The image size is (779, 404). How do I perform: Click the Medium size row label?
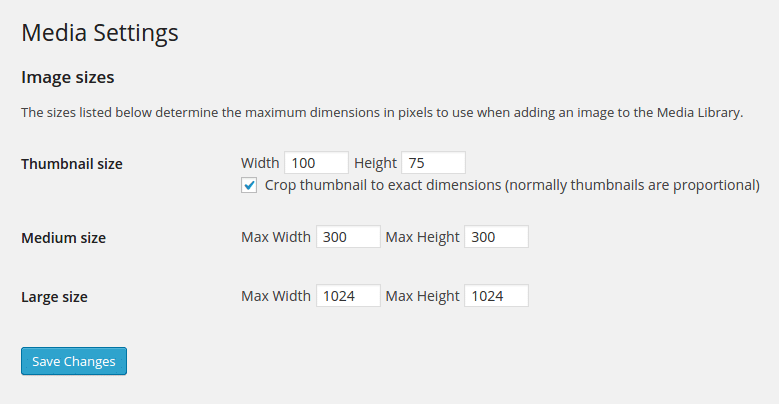coord(64,238)
